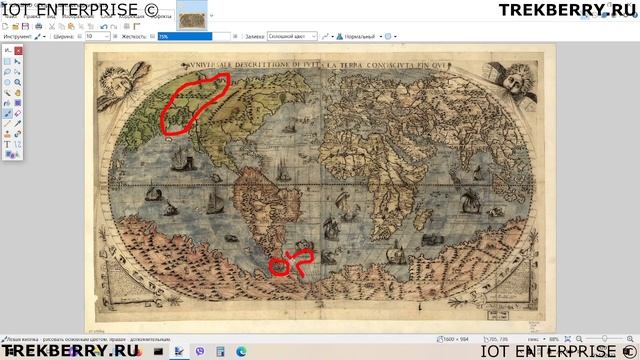Click the Paste clipboard icon
The height and width of the screenshot is (360, 640).
pos(71,27)
